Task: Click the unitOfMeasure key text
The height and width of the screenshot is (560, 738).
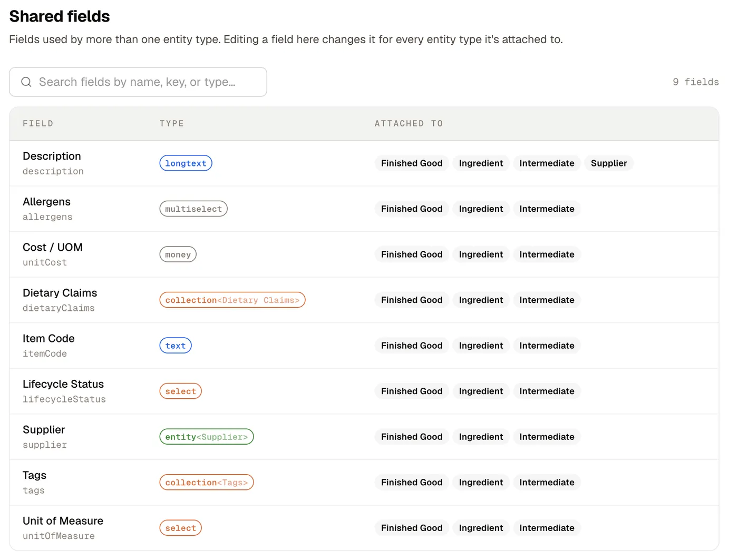Action: click(59, 536)
